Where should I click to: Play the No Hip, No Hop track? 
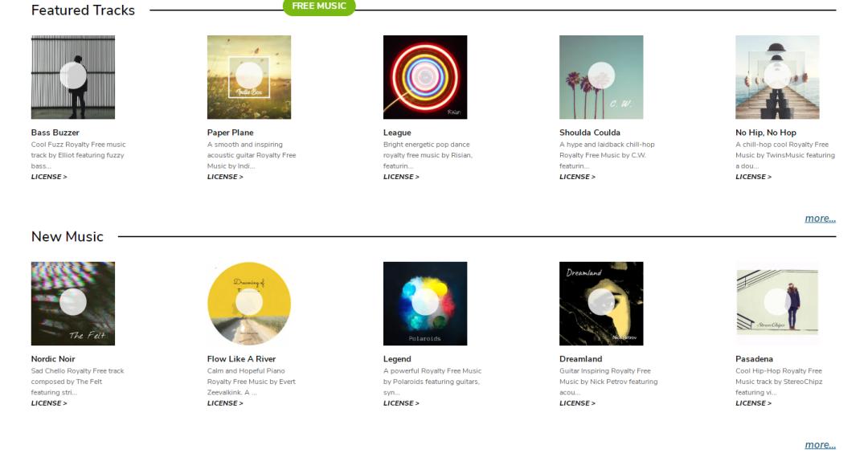pos(777,76)
